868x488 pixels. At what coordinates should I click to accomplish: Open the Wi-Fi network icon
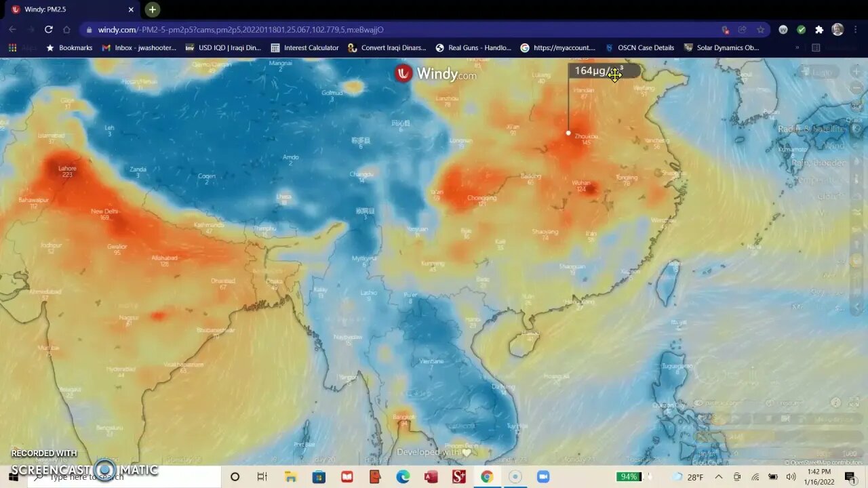click(755, 476)
